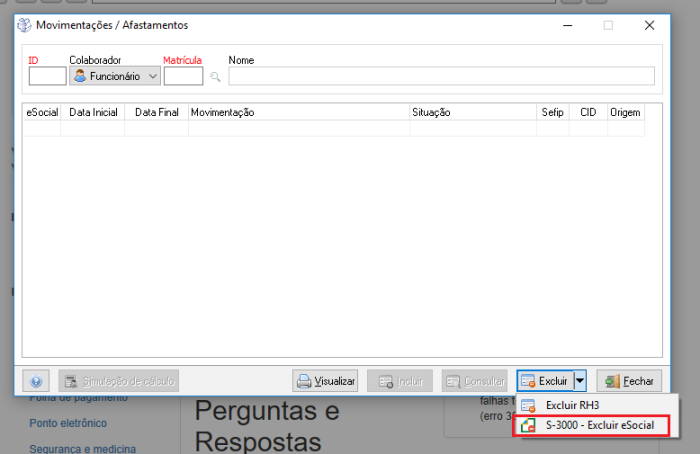This screenshot has width=700, height=454.
Task: Click the magnifier search icon beside Matrícula
Action: [214, 76]
